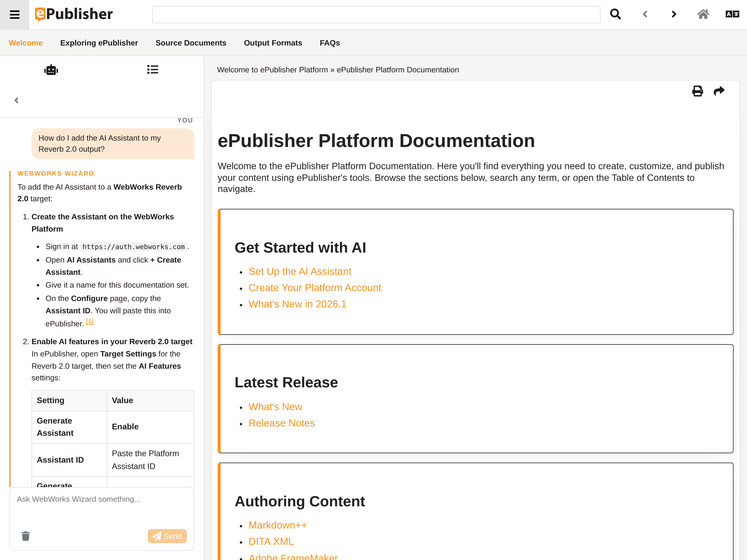Open Set Up the AI Assistant link
The image size is (747, 560).
300,271
